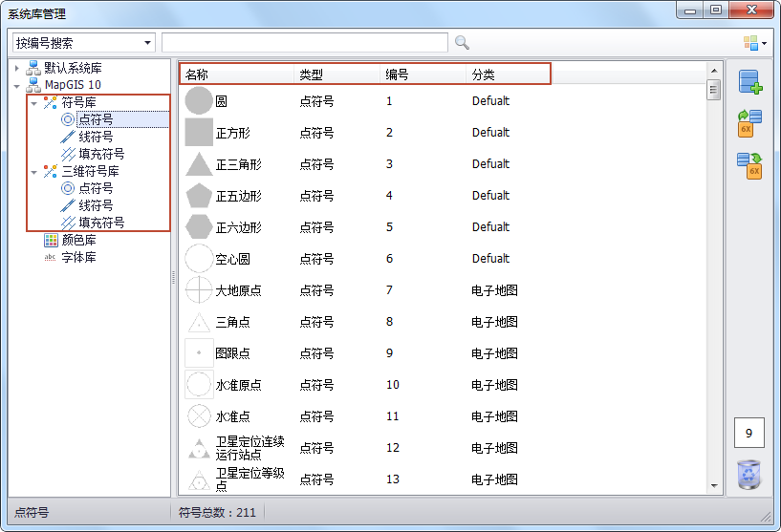781x532 pixels.
Task: Open the 字体库 font library node
Action: click(78, 258)
